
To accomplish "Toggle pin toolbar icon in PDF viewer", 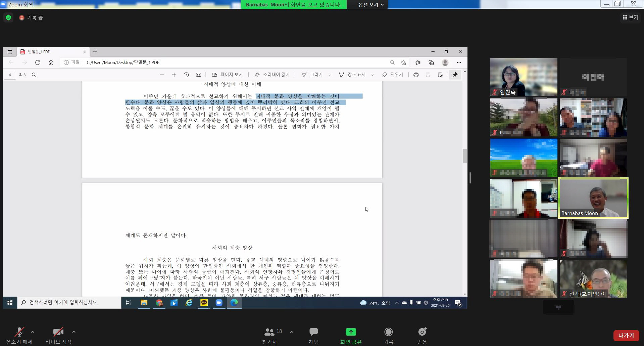I will [x=455, y=75].
